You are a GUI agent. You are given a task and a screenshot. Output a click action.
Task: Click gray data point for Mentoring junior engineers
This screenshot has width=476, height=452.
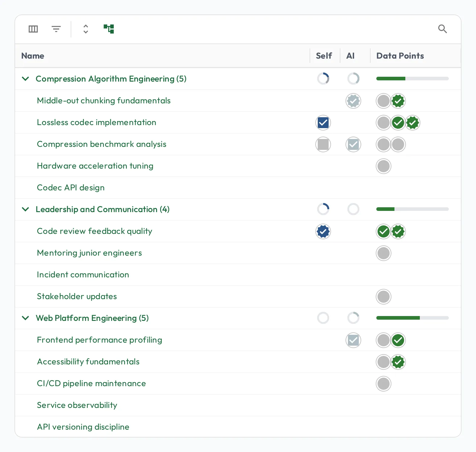(384, 253)
